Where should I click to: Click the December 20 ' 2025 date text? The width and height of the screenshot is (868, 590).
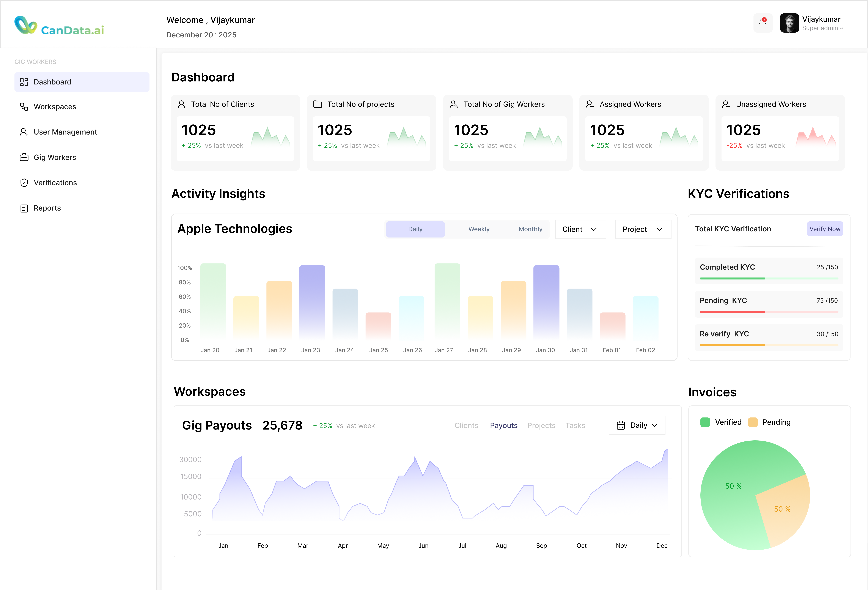(201, 35)
